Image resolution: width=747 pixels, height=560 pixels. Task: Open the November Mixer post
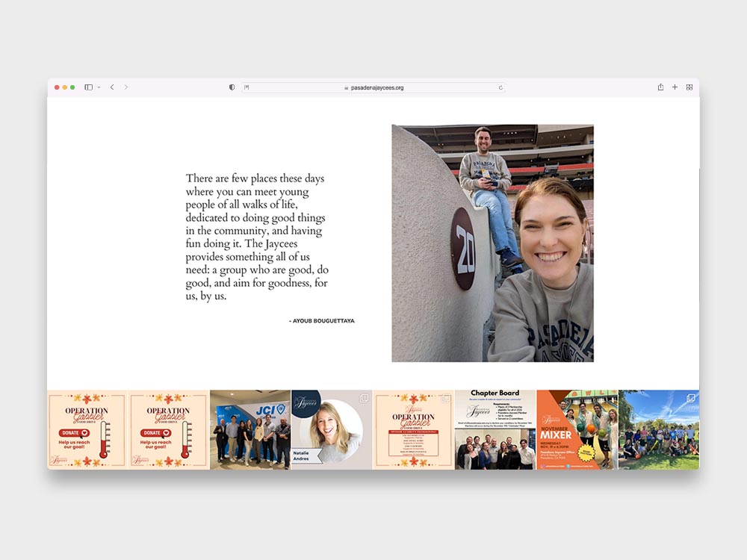tap(577, 429)
